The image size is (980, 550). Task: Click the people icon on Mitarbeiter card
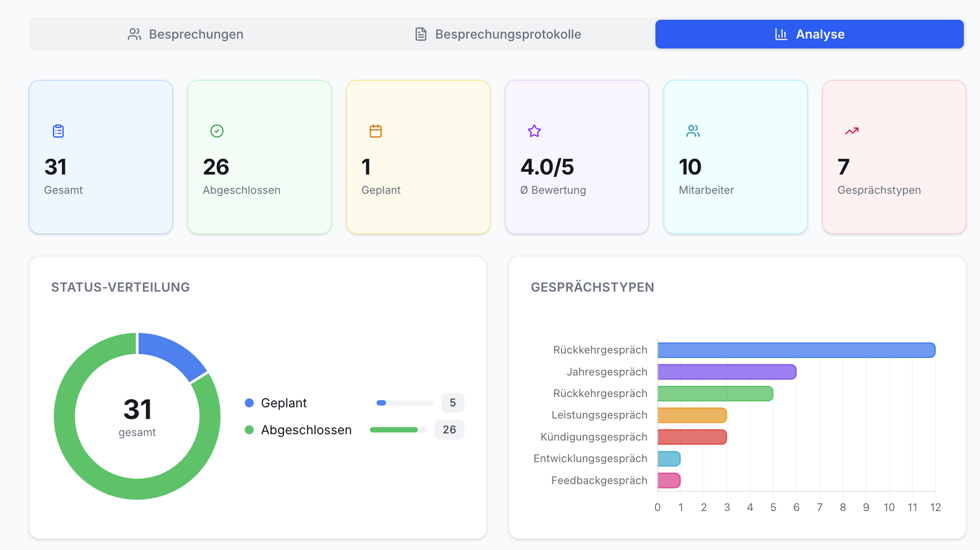693,131
